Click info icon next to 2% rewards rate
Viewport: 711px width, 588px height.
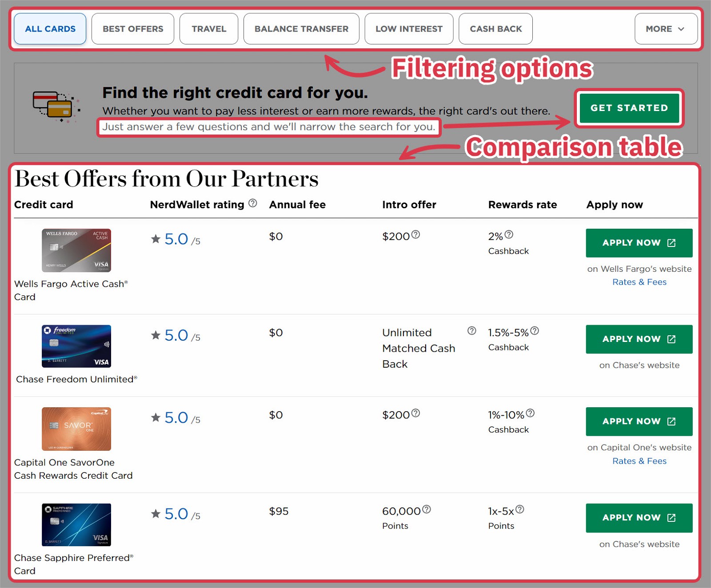[x=509, y=234]
